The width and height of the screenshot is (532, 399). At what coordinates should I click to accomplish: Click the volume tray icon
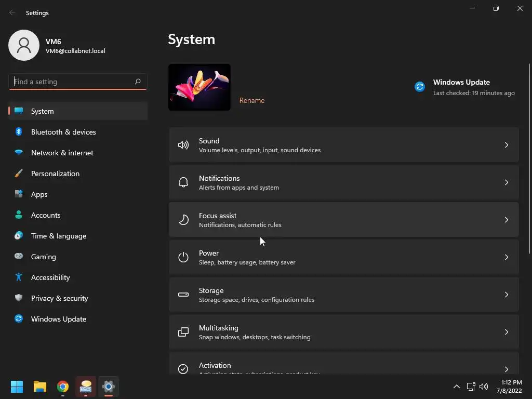tap(484, 387)
